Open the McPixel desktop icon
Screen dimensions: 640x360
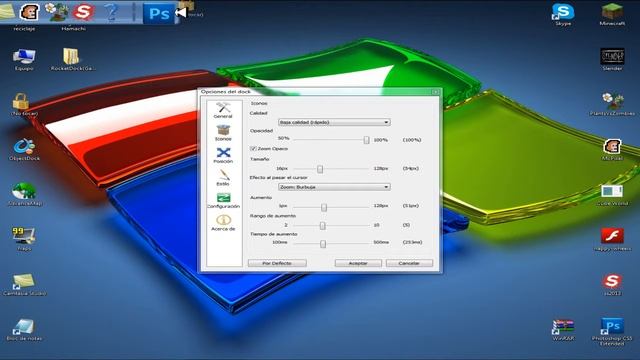tap(612, 149)
